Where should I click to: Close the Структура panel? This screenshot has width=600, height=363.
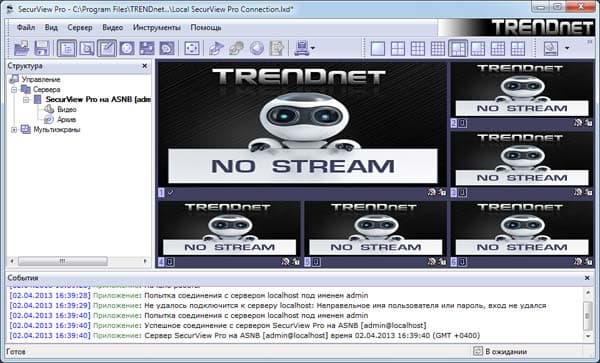point(145,66)
